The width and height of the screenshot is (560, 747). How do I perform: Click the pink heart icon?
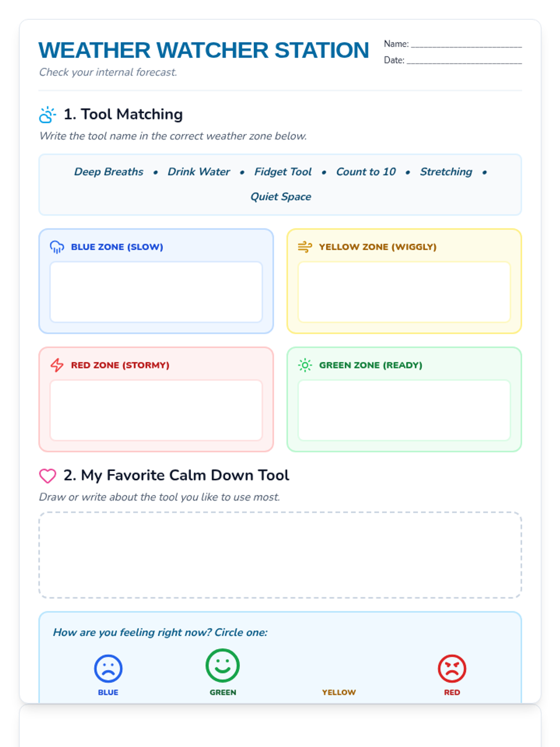click(x=48, y=476)
